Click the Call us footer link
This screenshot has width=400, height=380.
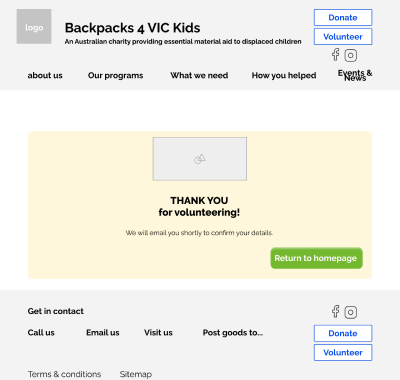pyautogui.click(x=41, y=333)
